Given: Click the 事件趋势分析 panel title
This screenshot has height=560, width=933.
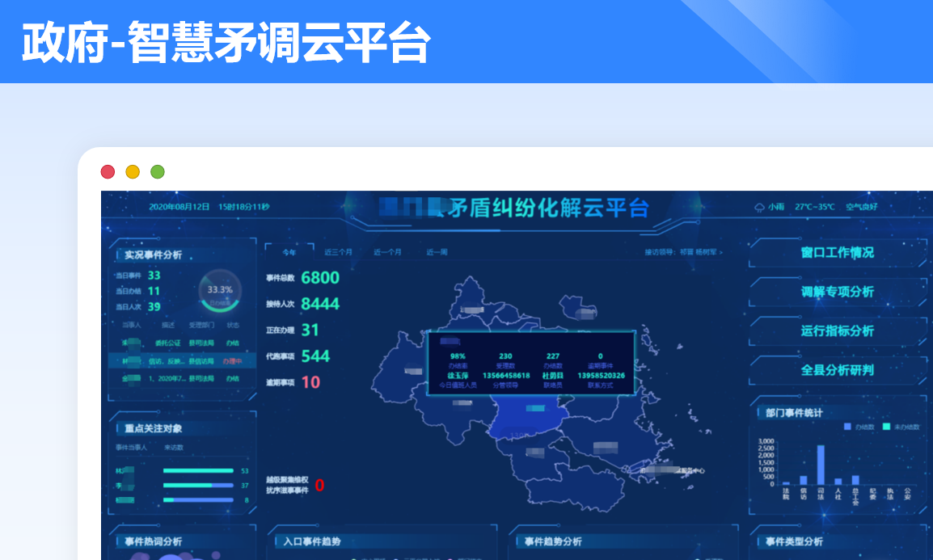Looking at the screenshot, I should click(x=553, y=541).
